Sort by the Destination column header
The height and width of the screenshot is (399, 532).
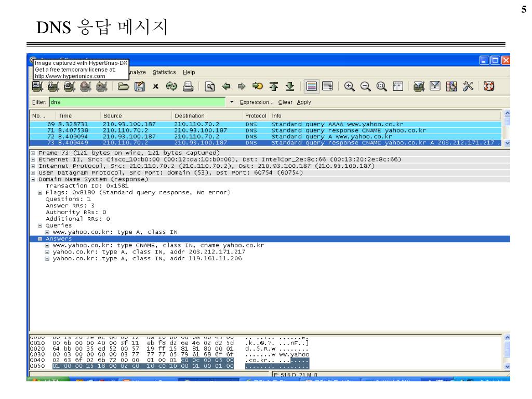[x=207, y=116]
